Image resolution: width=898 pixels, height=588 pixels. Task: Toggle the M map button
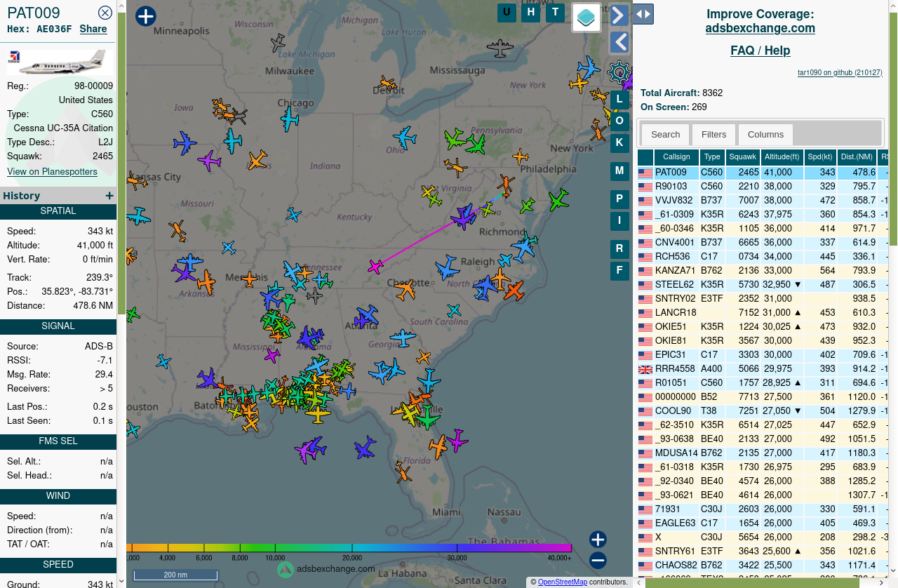619,171
